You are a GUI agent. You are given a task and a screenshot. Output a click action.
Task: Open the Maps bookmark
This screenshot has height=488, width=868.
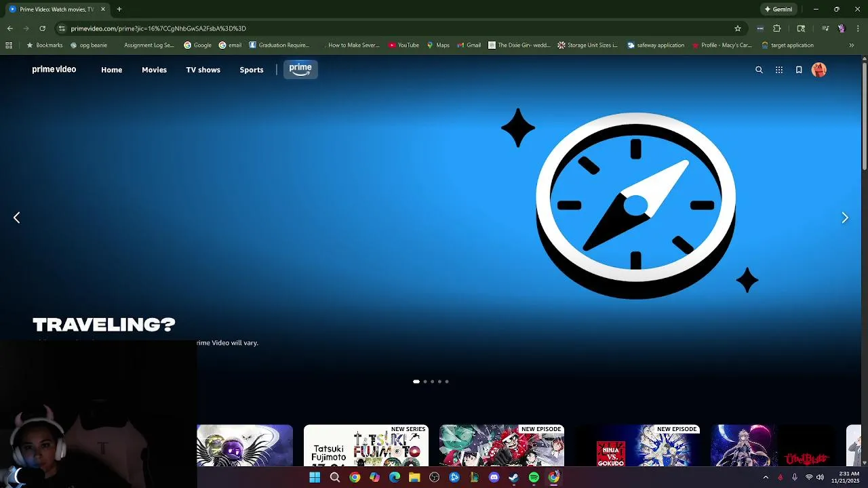click(x=438, y=45)
